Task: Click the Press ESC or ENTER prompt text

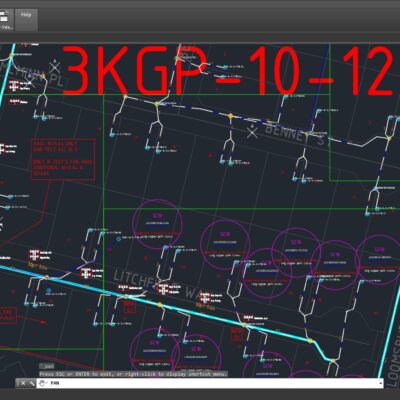Action: pos(134,374)
